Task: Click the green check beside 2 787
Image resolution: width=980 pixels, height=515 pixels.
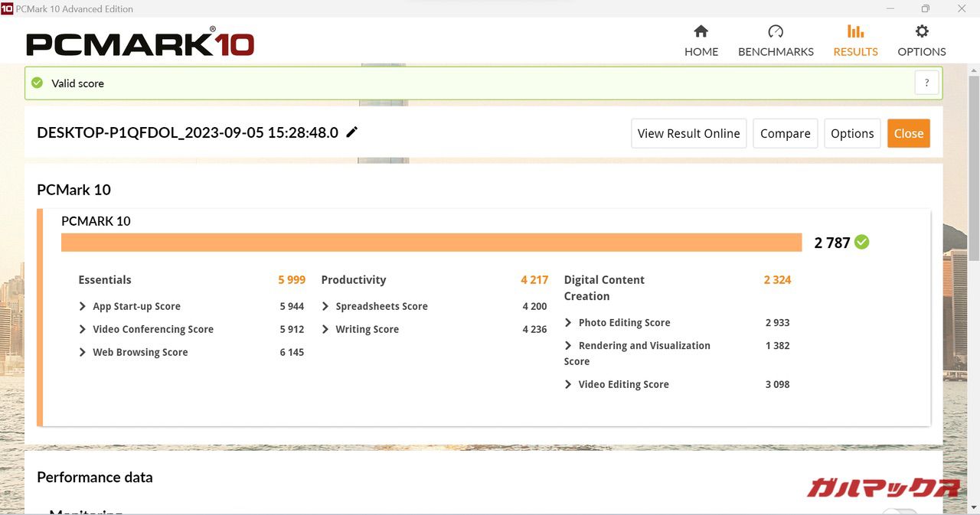Action: tap(862, 242)
